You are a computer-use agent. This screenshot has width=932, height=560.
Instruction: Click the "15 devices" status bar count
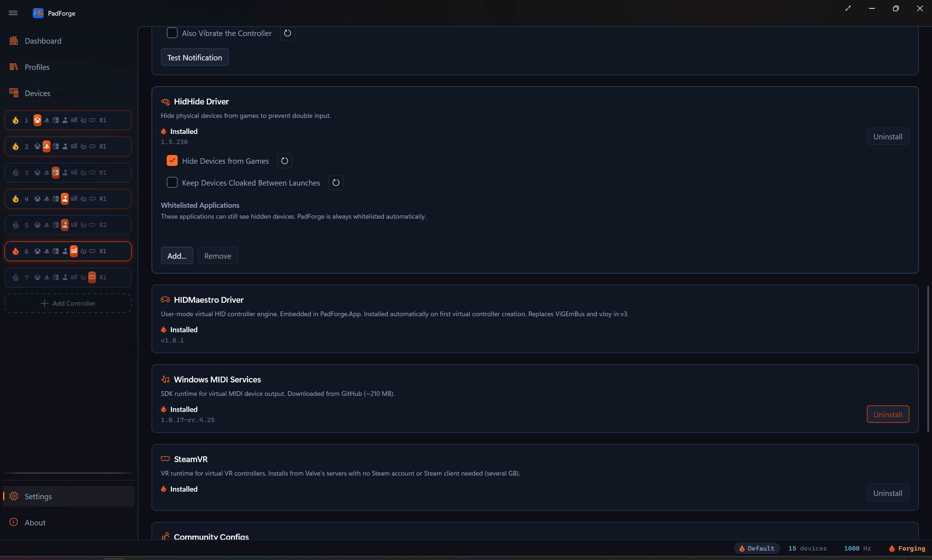point(807,548)
